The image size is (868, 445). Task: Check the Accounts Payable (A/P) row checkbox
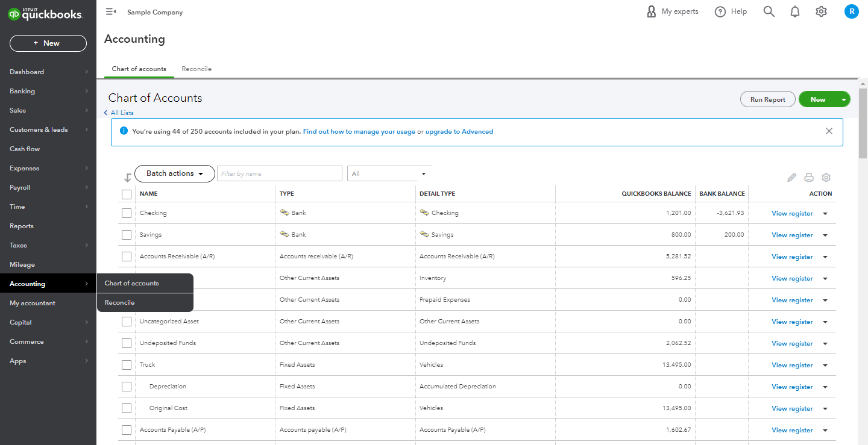(x=126, y=430)
